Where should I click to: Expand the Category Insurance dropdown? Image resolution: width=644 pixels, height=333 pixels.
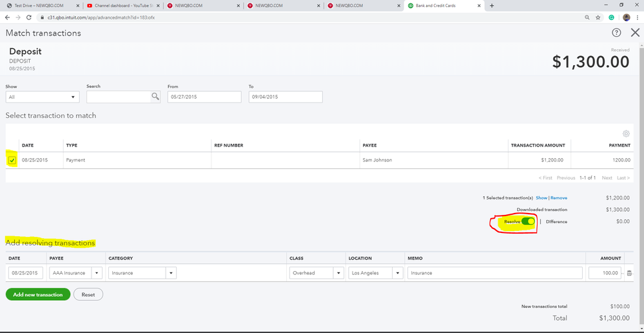(171, 273)
